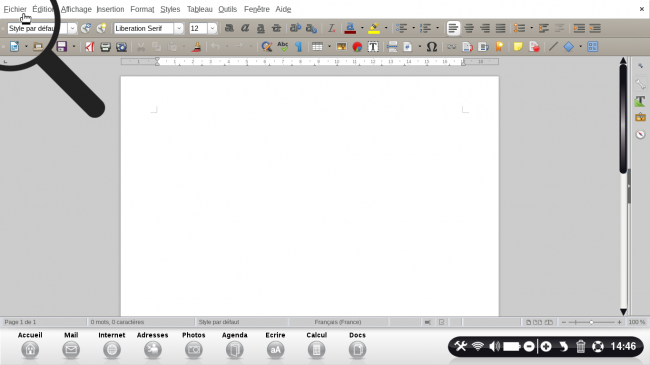650x365 pixels.
Task: Justify the paragraph
Action: (x=500, y=28)
